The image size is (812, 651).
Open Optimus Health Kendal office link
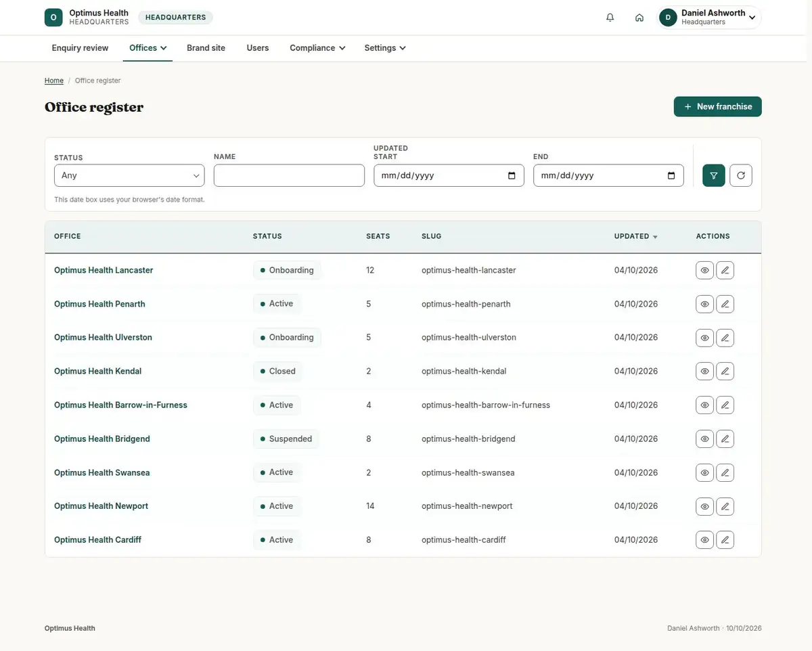coord(97,371)
